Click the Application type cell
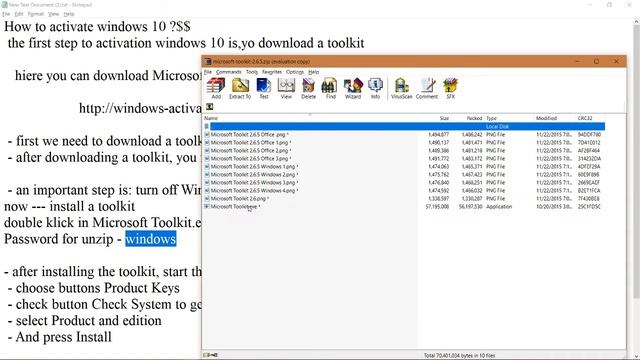This screenshot has width=640, height=360. click(x=499, y=207)
